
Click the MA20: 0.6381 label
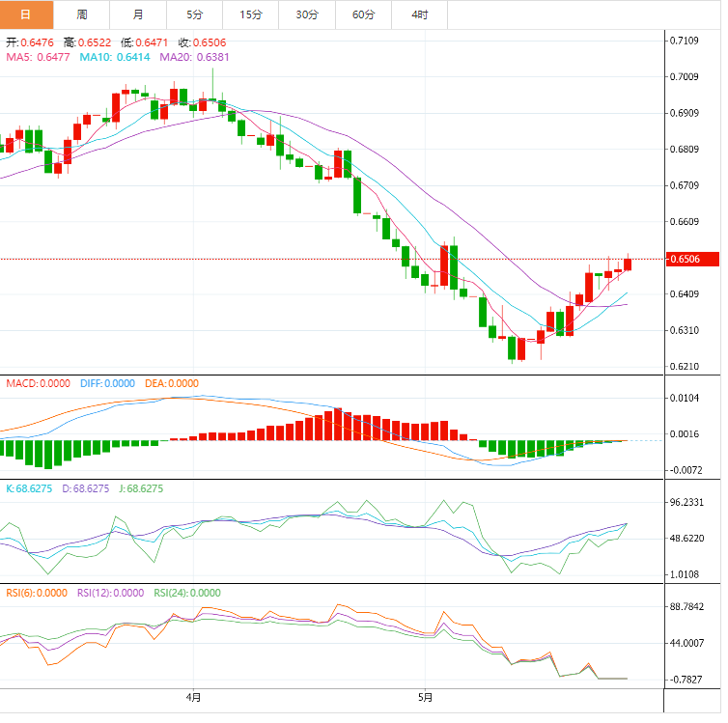pyautogui.click(x=194, y=57)
